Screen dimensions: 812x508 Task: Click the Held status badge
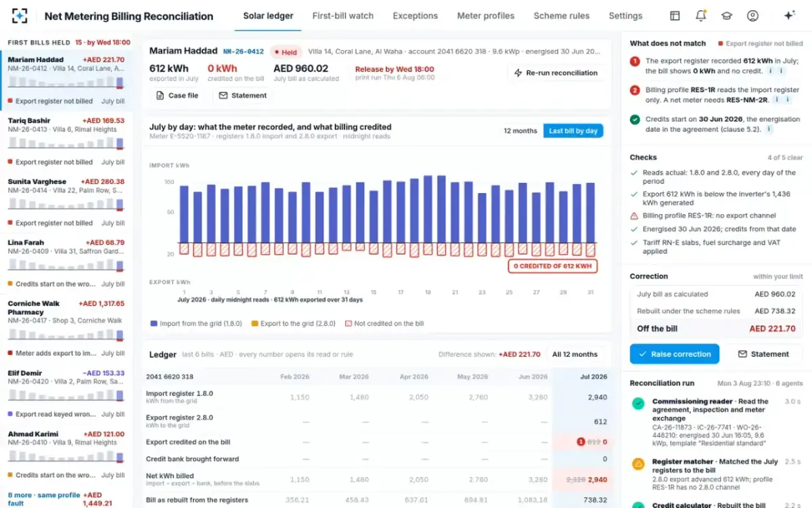pos(286,51)
